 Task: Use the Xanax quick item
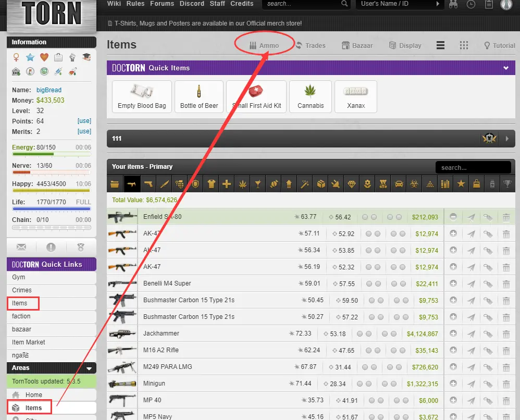tap(356, 96)
